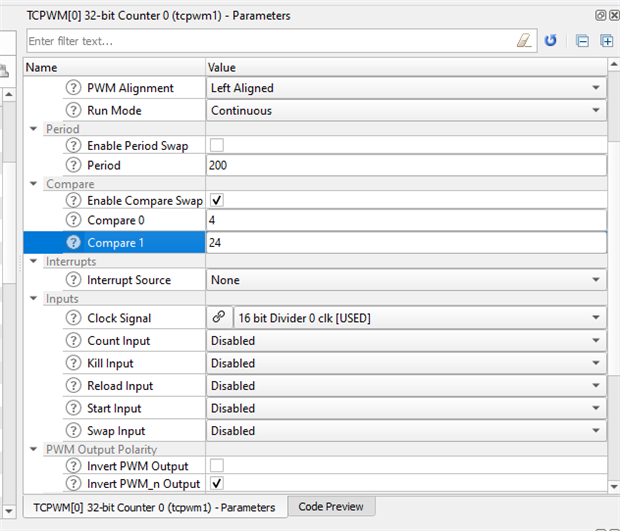Toggle Invert PWM_n Output checkbox
620x531 pixels.
(x=217, y=484)
